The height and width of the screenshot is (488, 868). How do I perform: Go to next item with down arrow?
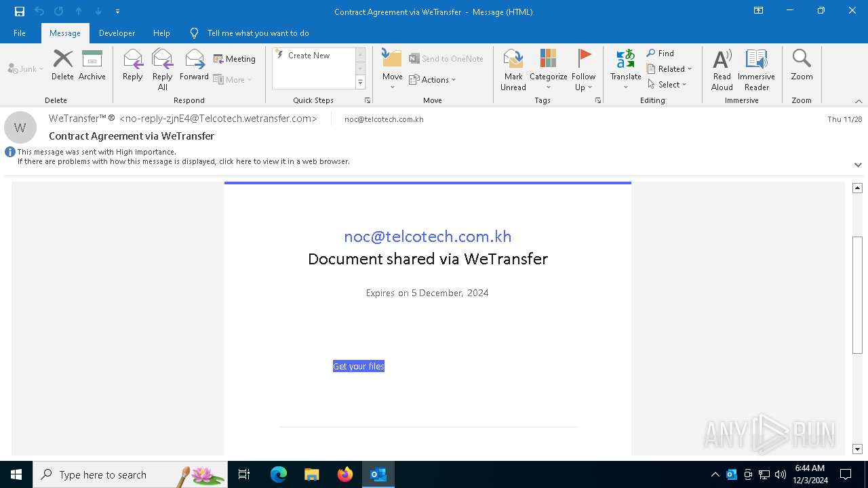98,12
